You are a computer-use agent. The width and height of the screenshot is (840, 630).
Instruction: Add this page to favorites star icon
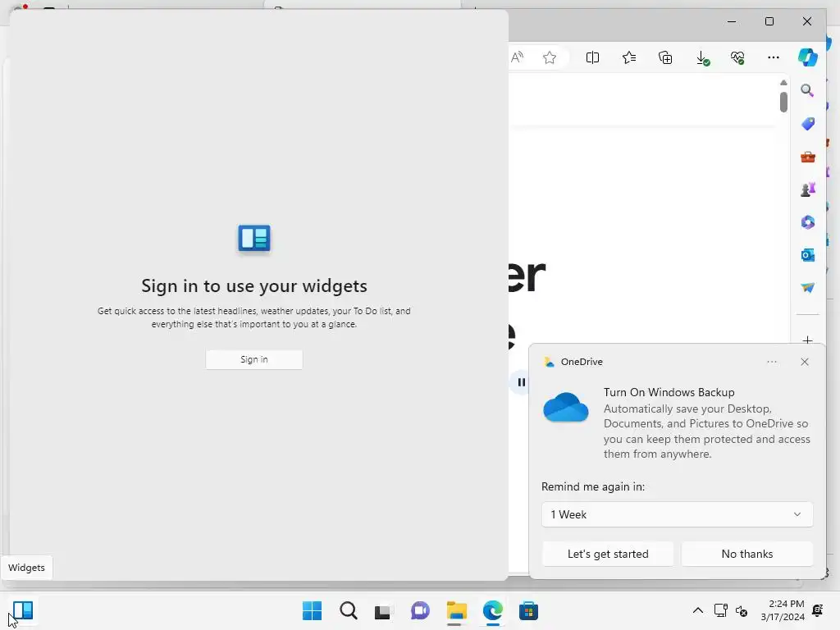(x=549, y=57)
